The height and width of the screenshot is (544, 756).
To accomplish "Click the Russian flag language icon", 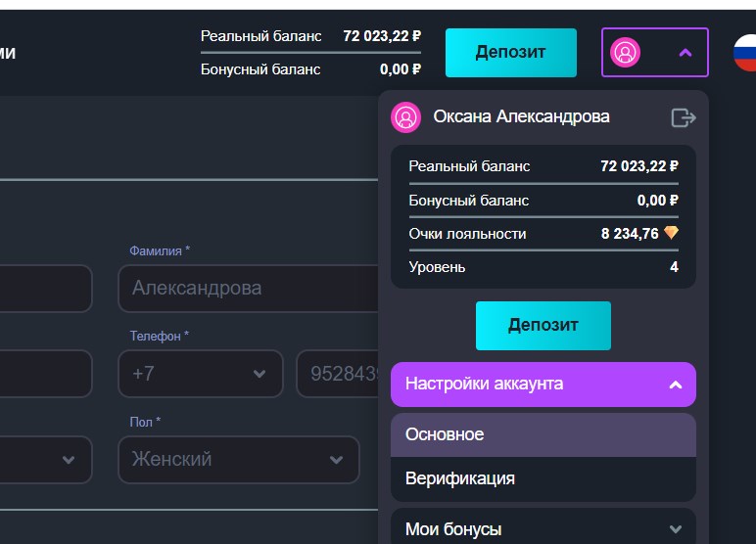I will (745, 53).
